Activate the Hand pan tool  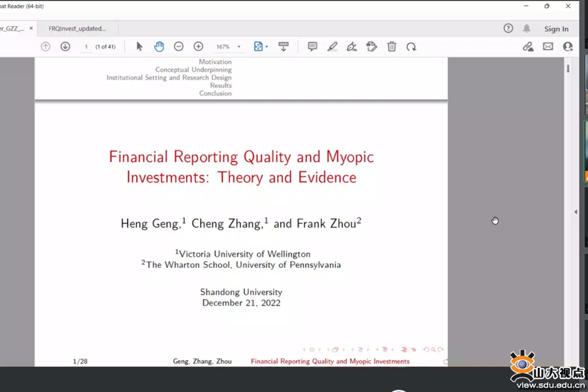(x=159, y=46)
